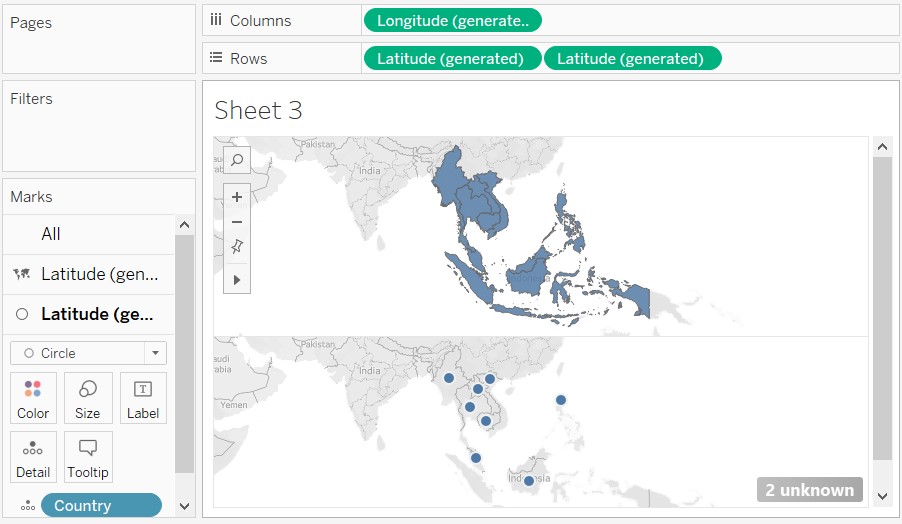The image size is (902, 524).
Task: Click the view scrollbar up arrow
Action: (882, 147)
